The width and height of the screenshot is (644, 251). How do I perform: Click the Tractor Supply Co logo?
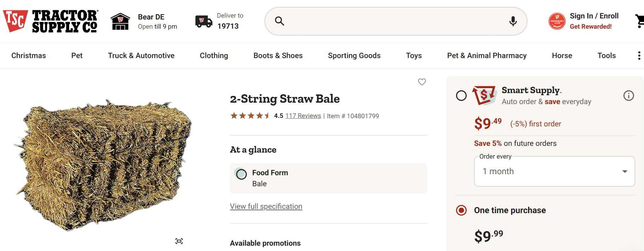50,21
